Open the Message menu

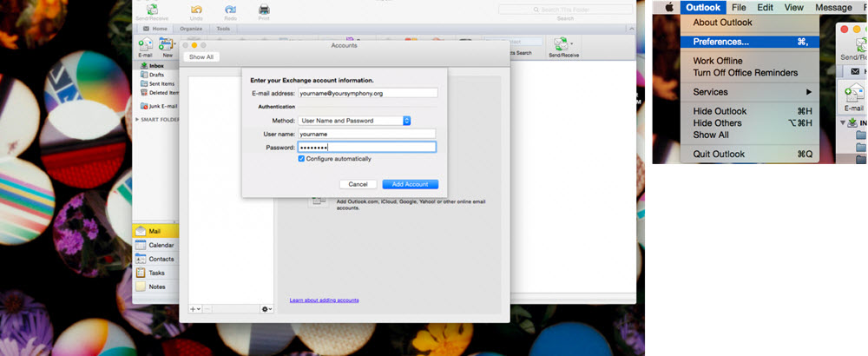coord(833,7)
